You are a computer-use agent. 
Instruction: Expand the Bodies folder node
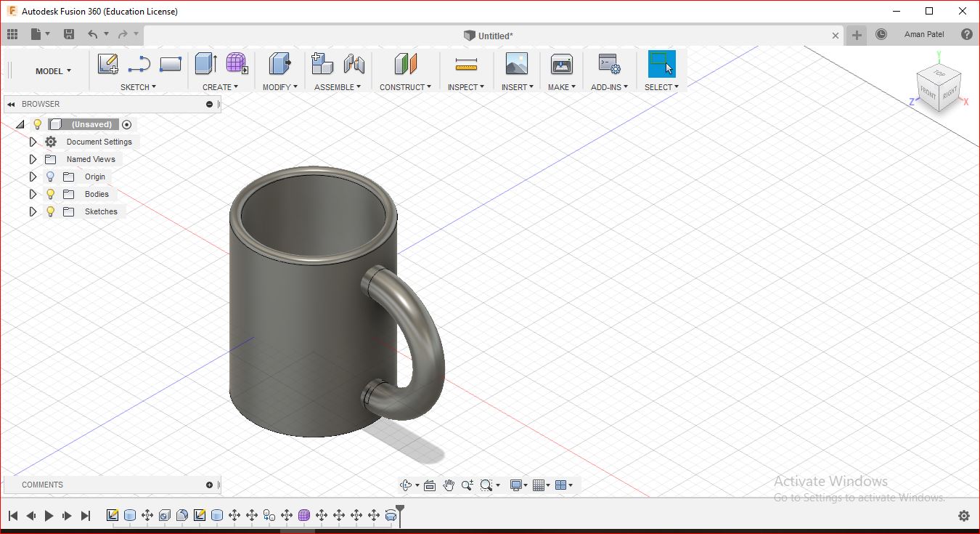(33, 194)
